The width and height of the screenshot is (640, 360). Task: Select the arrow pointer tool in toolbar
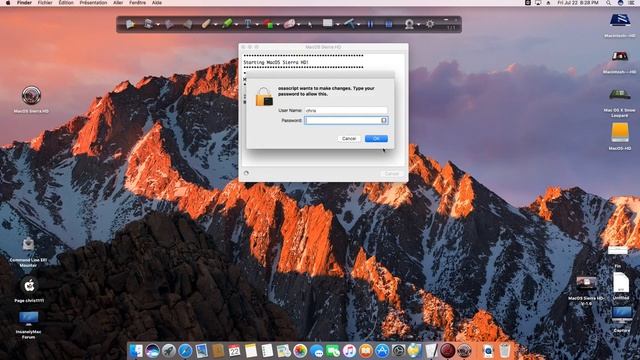(310, 24)
